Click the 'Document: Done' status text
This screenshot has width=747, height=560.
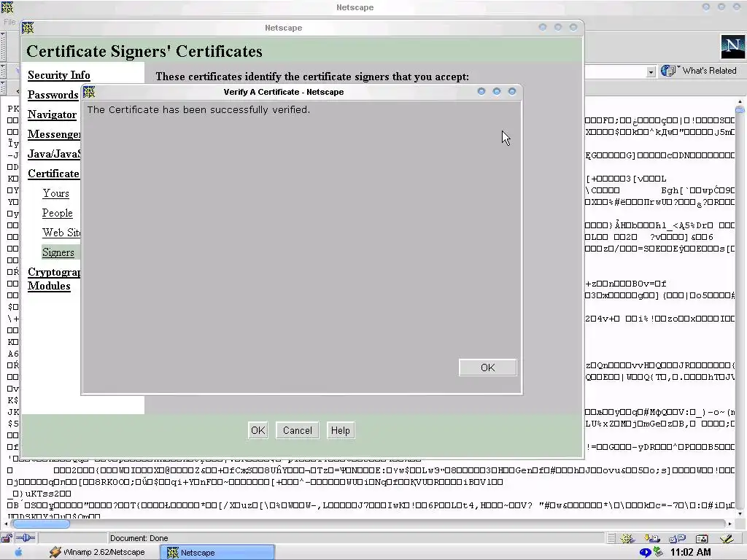[x=139, y=539]
